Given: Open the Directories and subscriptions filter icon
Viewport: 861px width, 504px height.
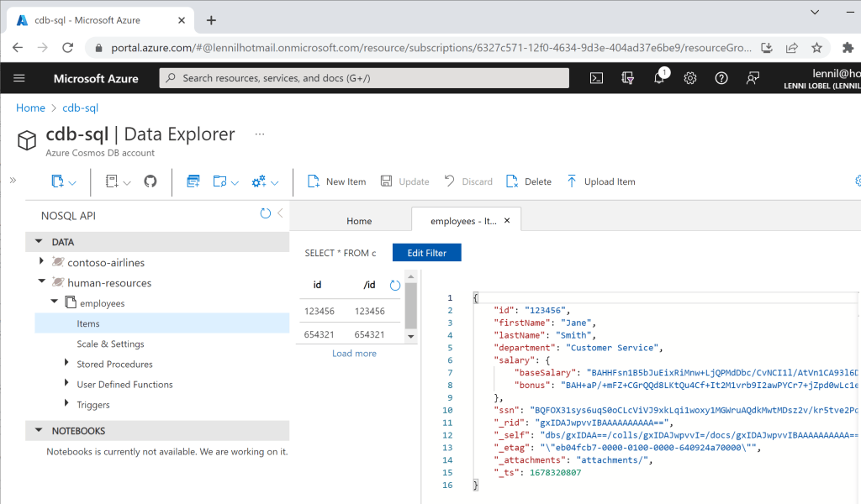Looking at the screenshot, I should (x=627, y=78).
